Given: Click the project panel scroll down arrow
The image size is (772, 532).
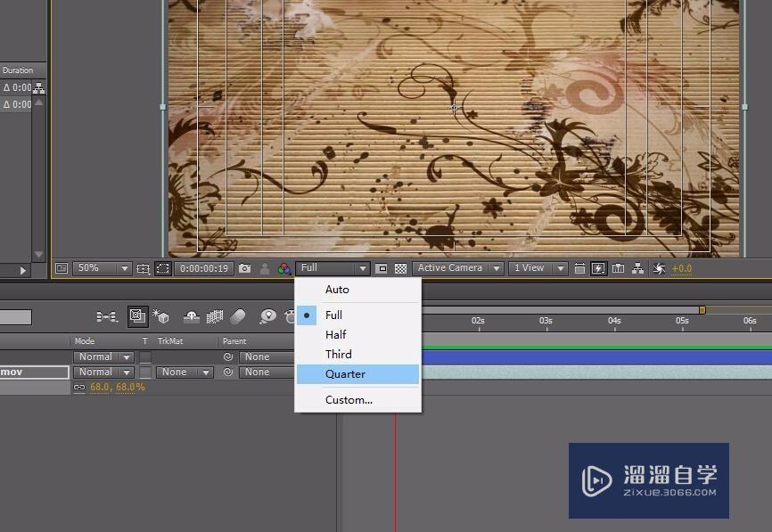Looking at the screenshot, I should tap(39, 255).
